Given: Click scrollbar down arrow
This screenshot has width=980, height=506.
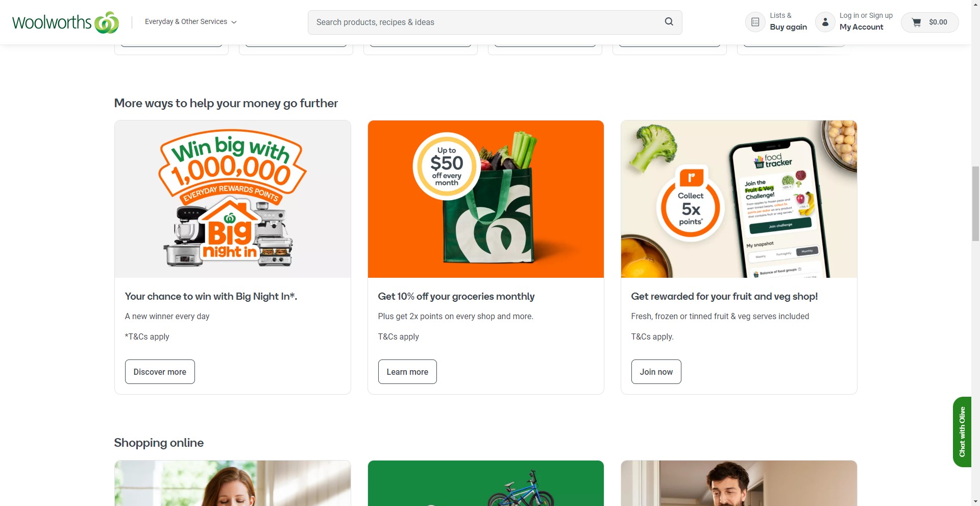Looking at the screenshot, I should [975, 501].
